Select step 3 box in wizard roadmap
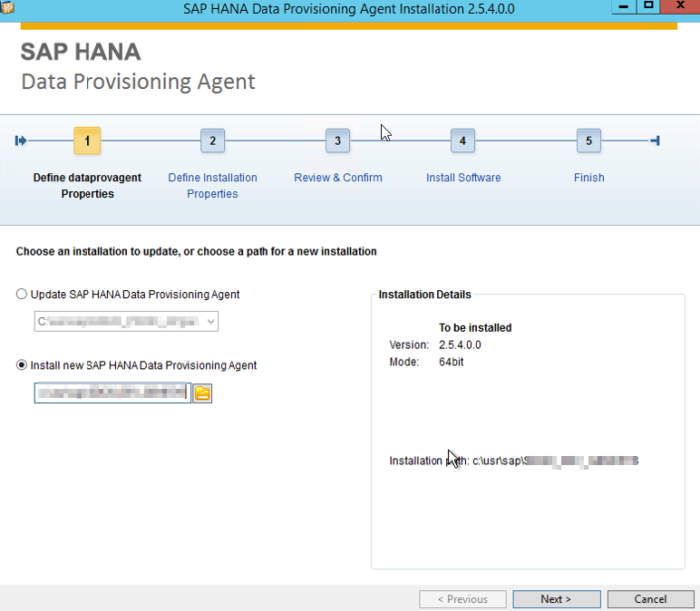 click(x=337, y=141)
